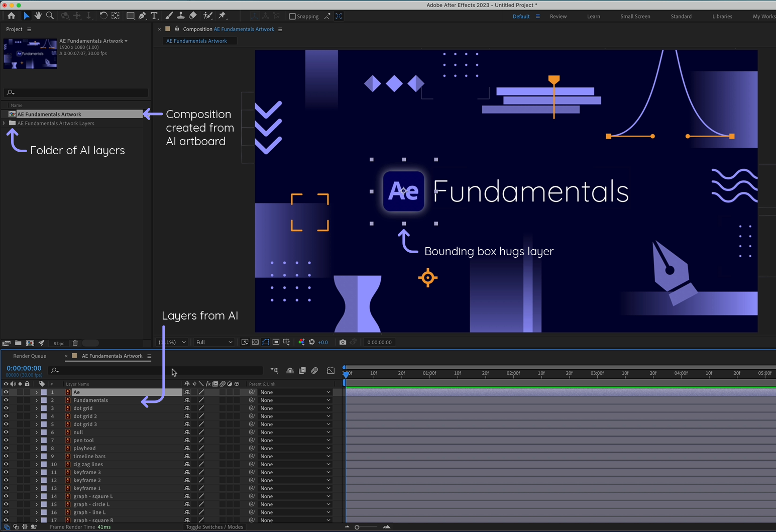Image resolution: width=776 pixels, height=532 pixels.
Task: Select the Rotation tool
Action: [103, 16]
